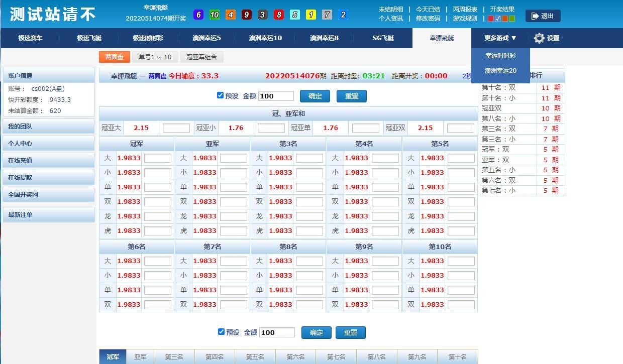The image size is (623, 364).
Task: Select the red theme color swatch
Action: pos(491,19)
